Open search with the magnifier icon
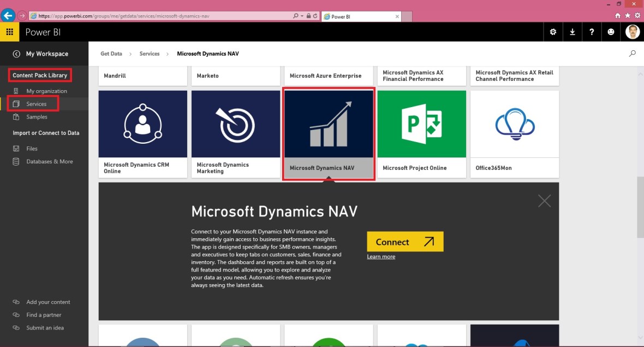The width and height of the screenshot is (644, 347). pos(632,54)
